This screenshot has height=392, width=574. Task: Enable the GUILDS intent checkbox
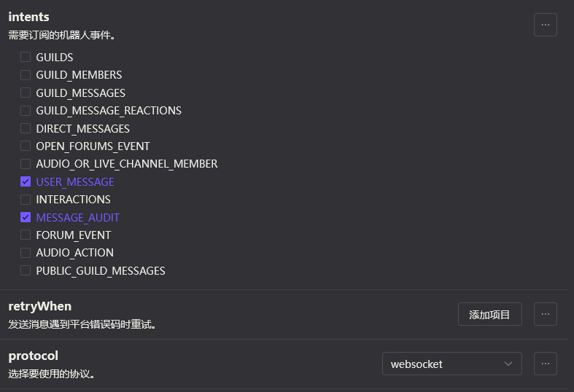(x=26, y=57)
